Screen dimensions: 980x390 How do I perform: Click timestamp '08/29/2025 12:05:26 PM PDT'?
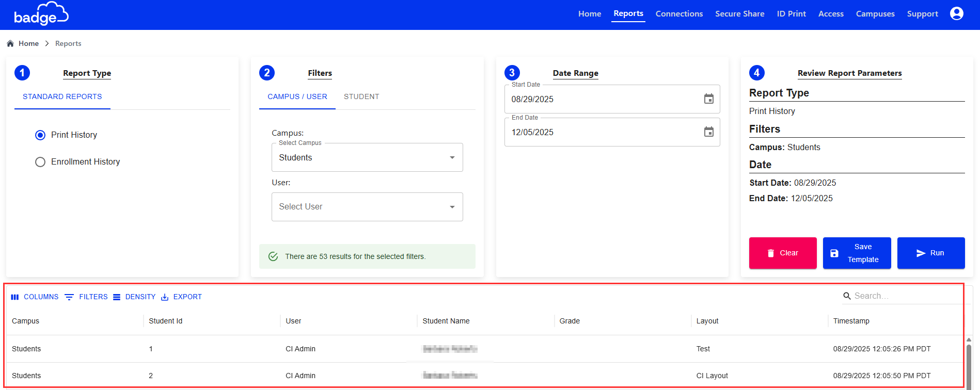click(x=882, y=349)
